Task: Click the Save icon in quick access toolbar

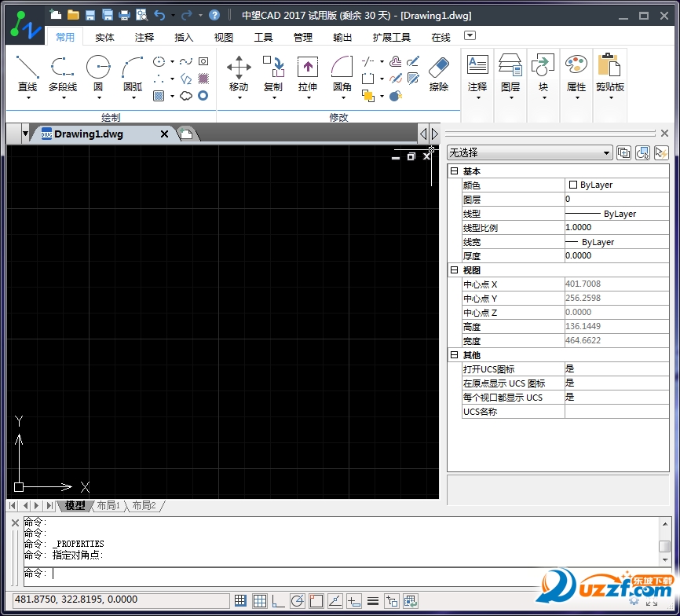Action: (x=90, y=15)
